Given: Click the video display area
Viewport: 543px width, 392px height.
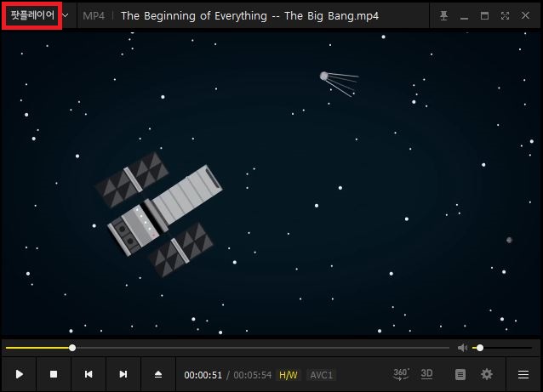Looking at the screenshot, I should 271,184.
